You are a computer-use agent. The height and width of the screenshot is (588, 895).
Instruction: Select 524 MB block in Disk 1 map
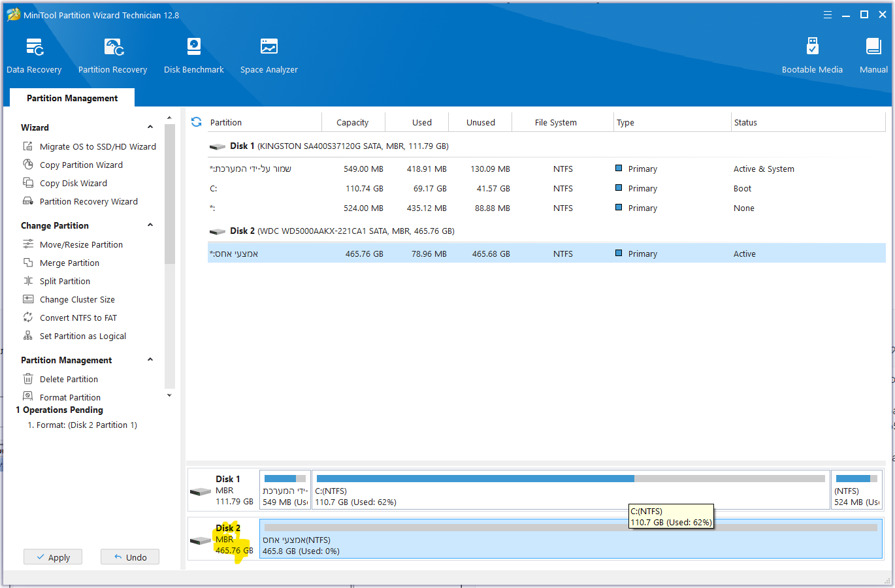(x=856, y=490)
